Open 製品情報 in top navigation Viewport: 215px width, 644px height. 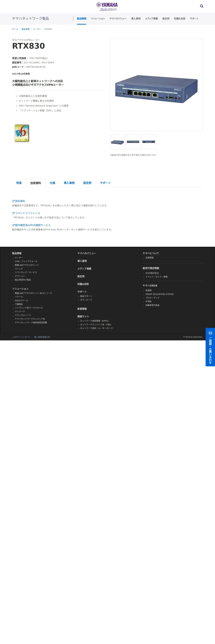pyautogui.click(x=82, y=19)
